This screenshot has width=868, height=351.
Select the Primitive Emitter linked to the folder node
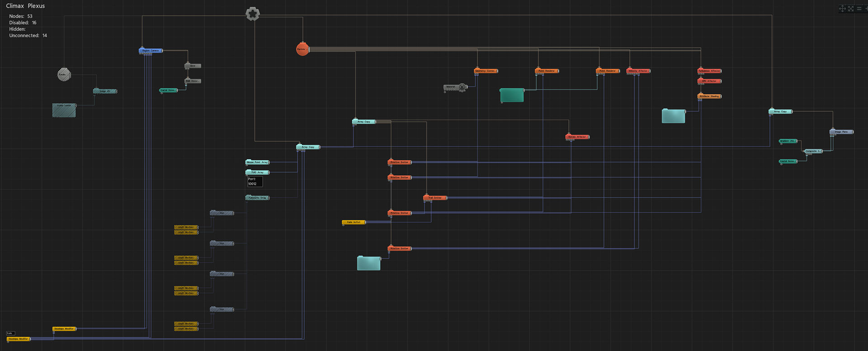[400, 248]
